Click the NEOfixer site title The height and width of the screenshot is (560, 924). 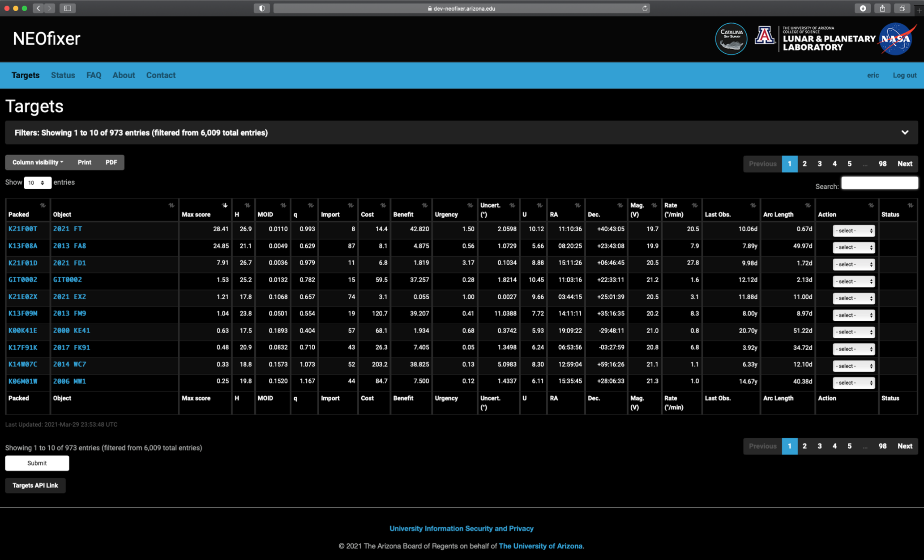[x=47, y=39]
